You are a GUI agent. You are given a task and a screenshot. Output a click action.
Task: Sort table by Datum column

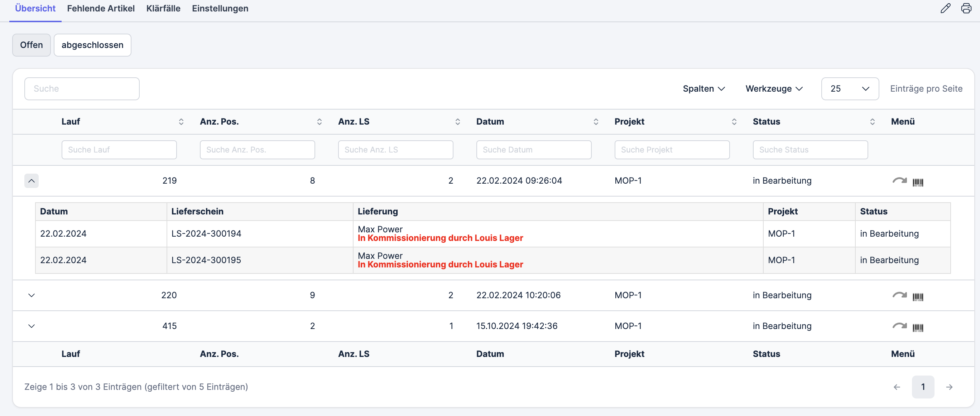click(596, 122)
